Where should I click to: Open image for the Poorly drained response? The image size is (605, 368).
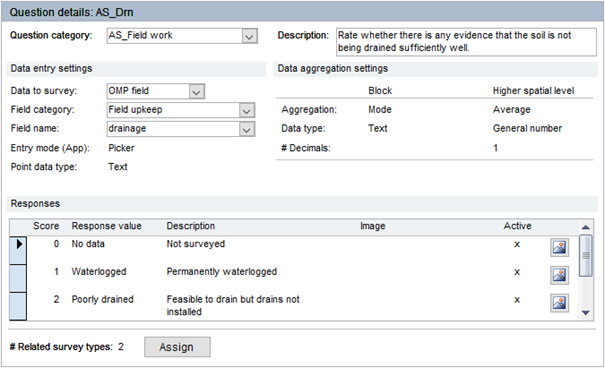(559, 303)
